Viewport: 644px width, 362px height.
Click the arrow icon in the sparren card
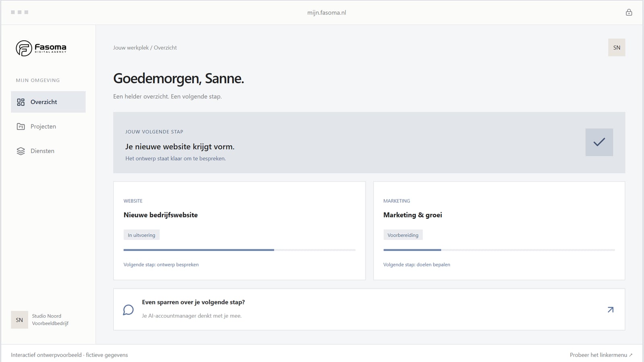point(611,310)
